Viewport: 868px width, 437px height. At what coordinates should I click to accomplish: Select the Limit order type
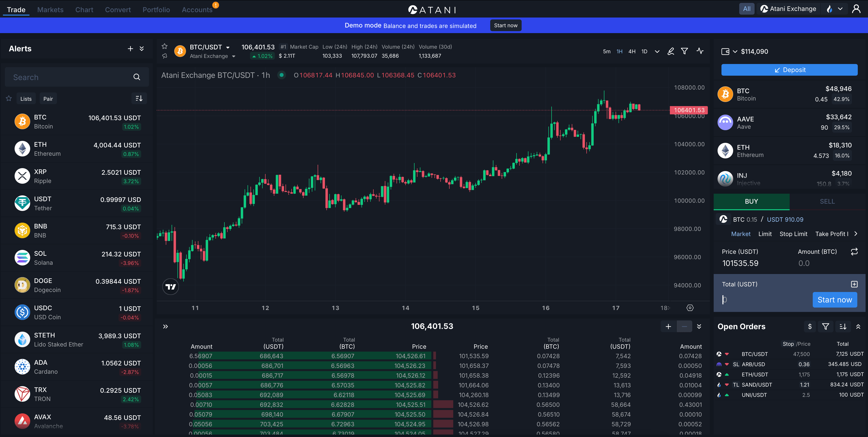pyautogui.click(x=765, y=234)
